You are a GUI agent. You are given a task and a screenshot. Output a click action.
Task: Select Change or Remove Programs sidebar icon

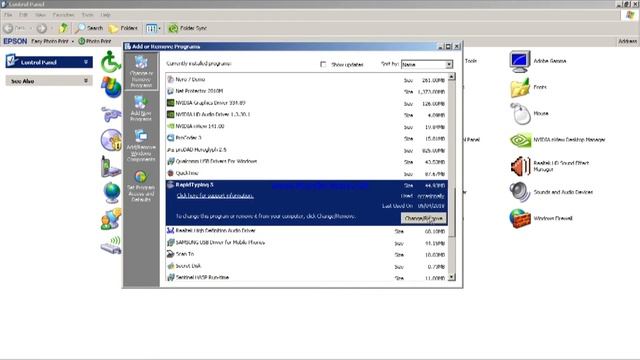coord(141,71)
